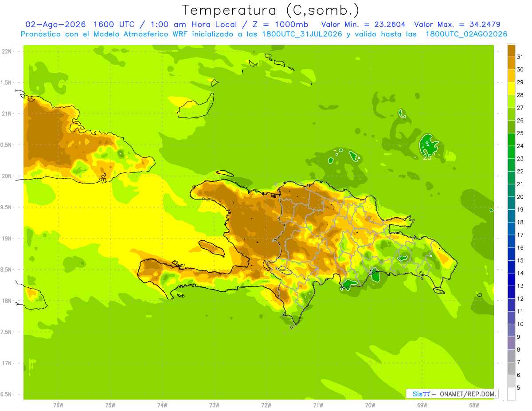Pick the gray legend swatch between 6 and 7
This screenshot has width=532, height=411.
tap(511, 368)
